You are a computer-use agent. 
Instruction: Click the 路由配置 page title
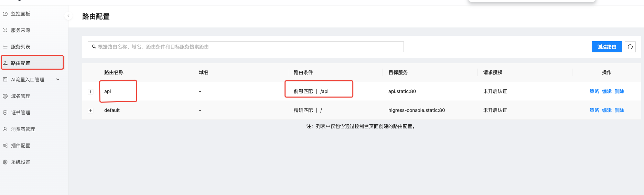click(96, 16)
